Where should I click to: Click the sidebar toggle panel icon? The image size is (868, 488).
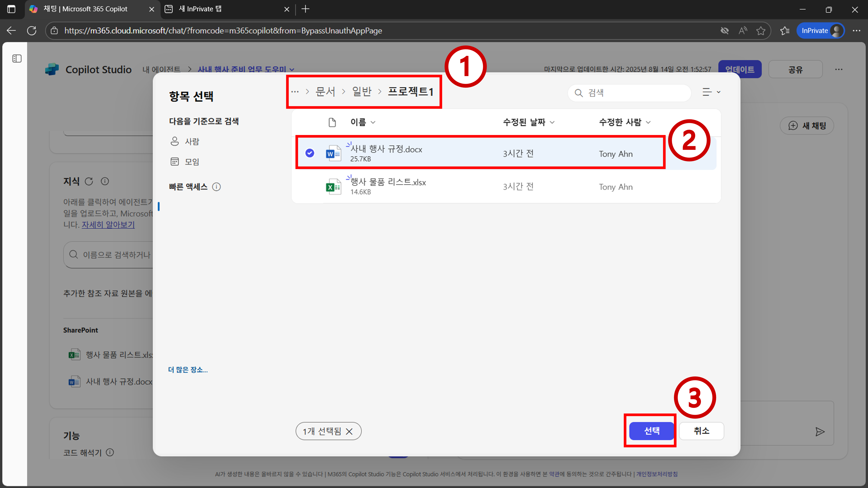(x=17, y=59)
